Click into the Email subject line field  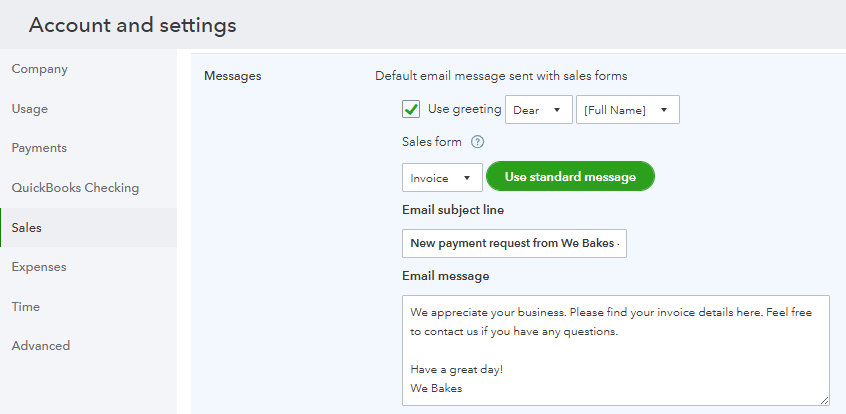coord(514,243)
